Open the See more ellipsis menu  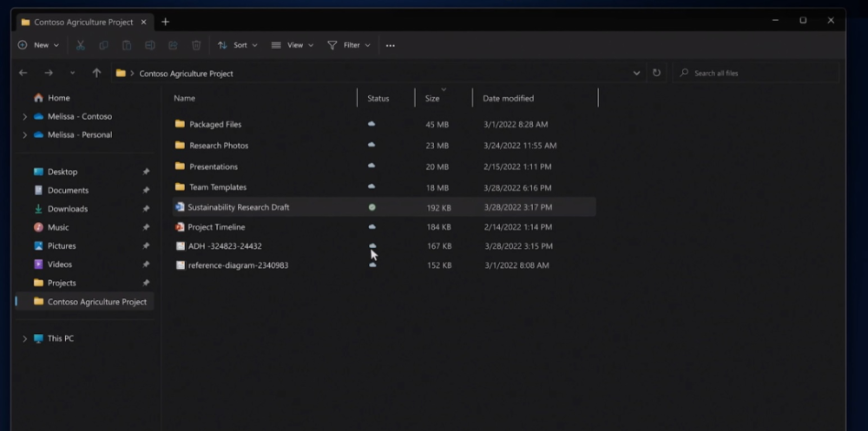tap(390, 45)
